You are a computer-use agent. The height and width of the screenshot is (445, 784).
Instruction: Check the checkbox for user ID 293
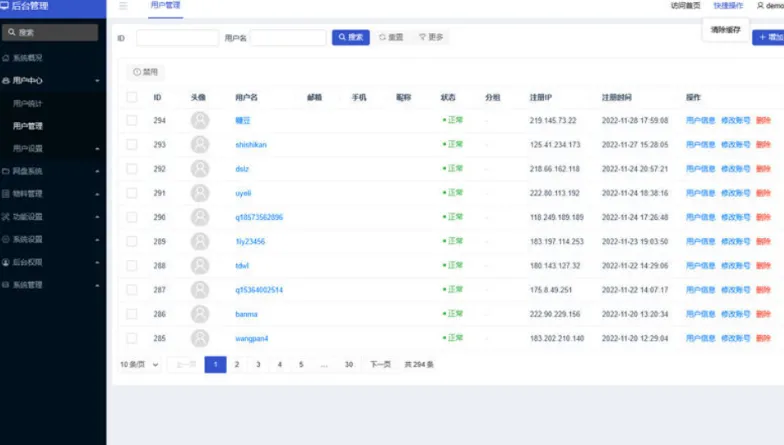click(x=132, y=145)
